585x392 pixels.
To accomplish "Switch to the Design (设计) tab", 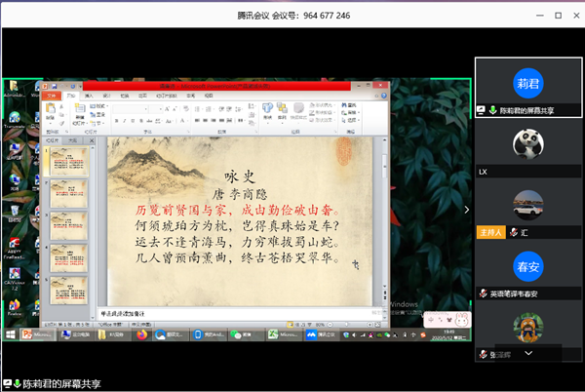I will (x=106, y=96).
